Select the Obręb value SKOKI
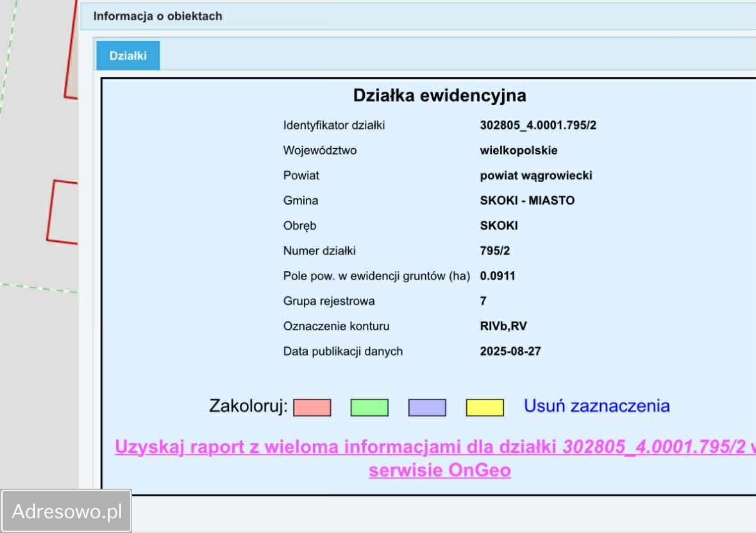This screenshot has width=756, height=533. (x=498, y=226)
